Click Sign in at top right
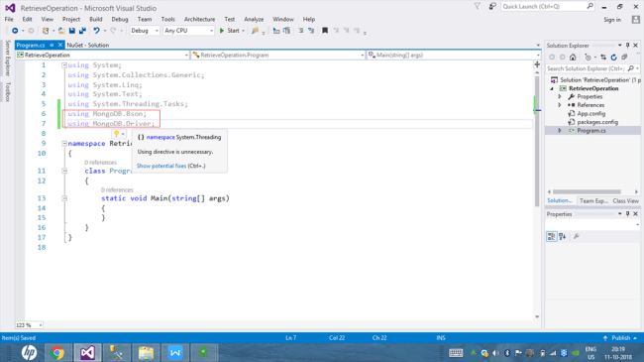Viewport: 644px width, 362px height. tap(612, 20)
